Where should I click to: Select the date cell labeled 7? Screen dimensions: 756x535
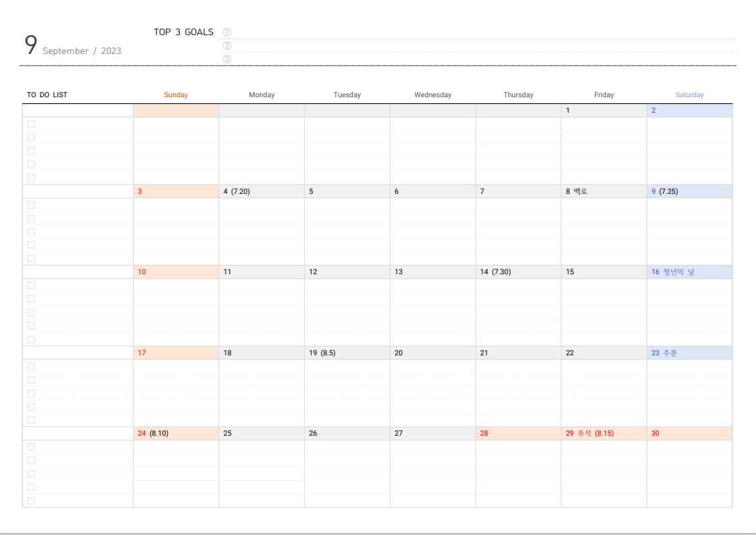tap(518, 191)
